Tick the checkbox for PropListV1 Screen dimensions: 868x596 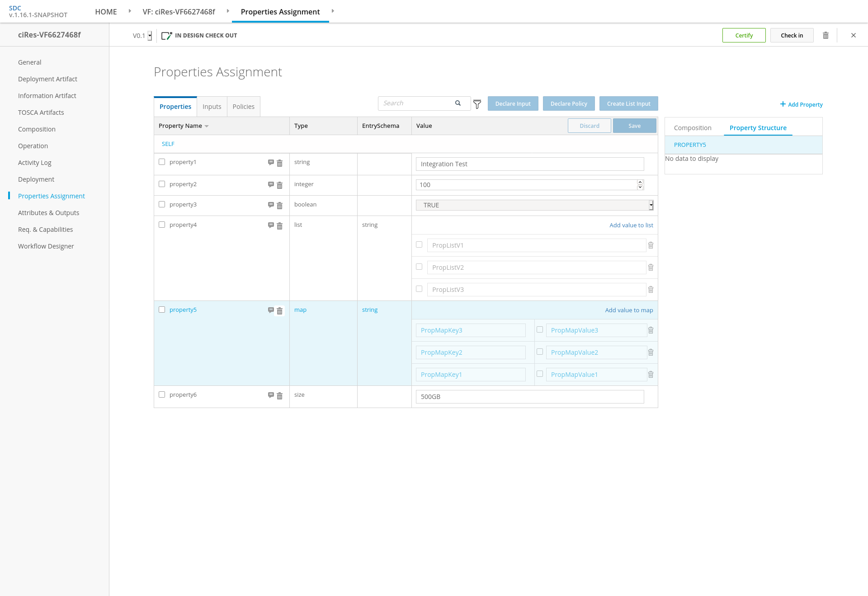pos(419,244)
